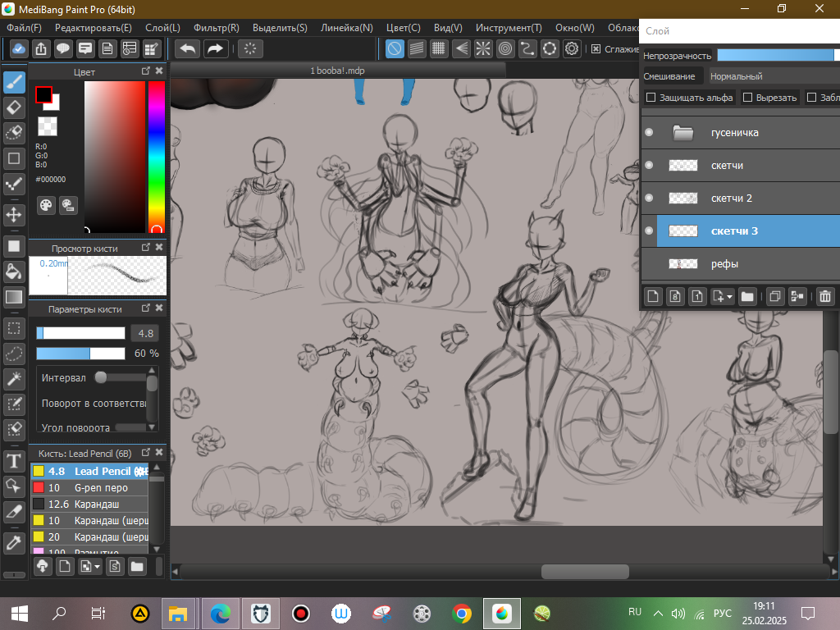Enable the Защищать альфа checkbox
Viewport: 840px width, 630px height.
click(651, 98)
